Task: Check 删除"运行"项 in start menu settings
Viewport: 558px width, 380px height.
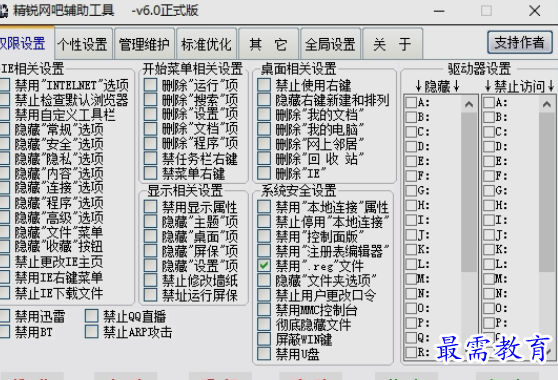Action: 151,85
